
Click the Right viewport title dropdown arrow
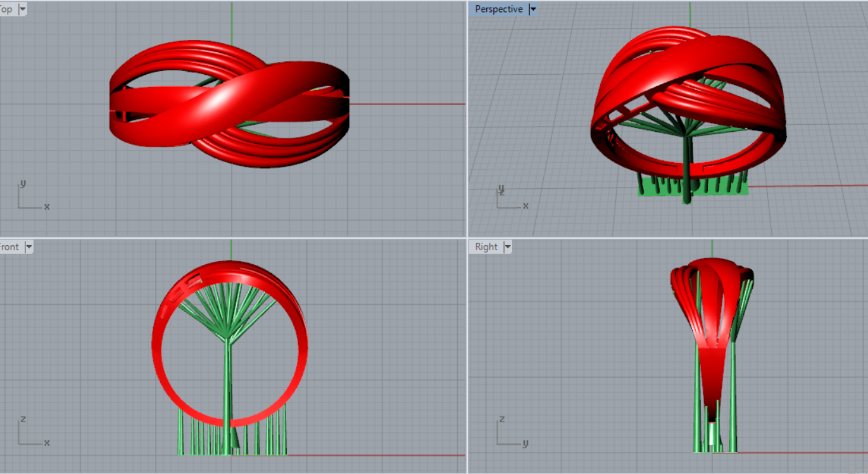point(506,247)
